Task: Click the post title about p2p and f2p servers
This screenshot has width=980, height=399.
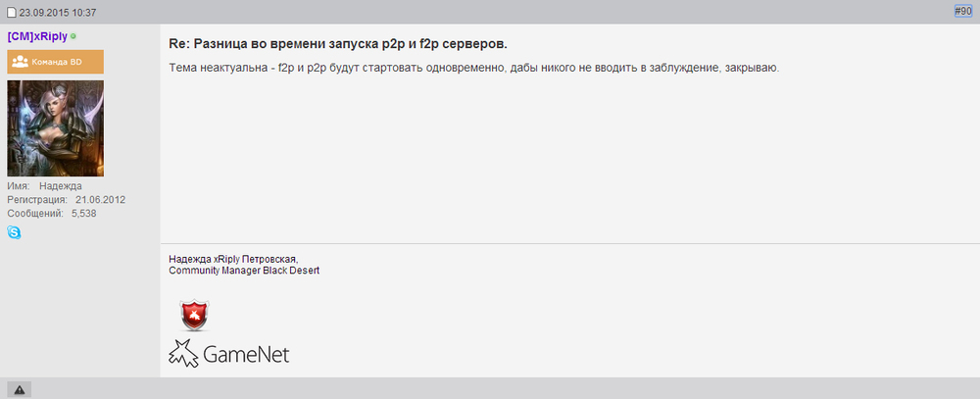Action: pos(339,45)
